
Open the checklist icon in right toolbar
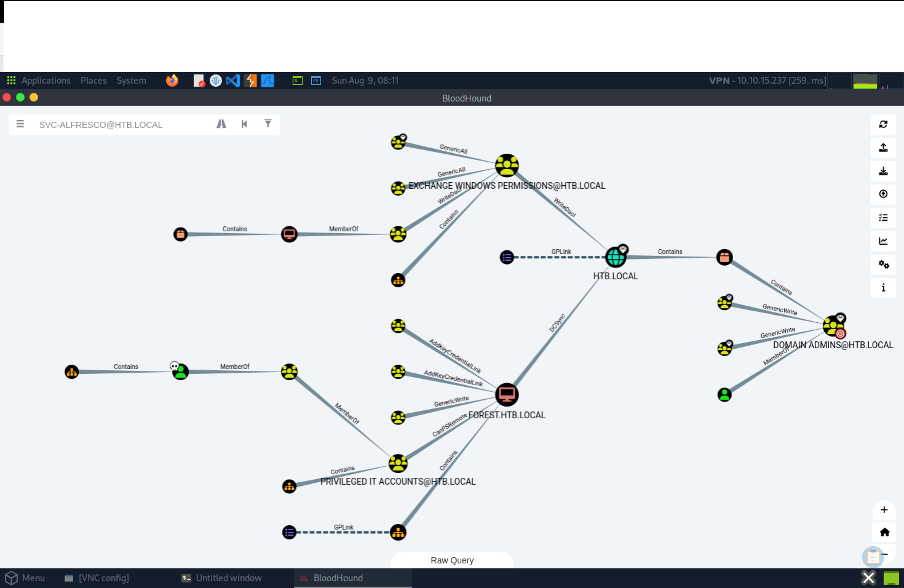pyautogui.click(x=883, y=218)
